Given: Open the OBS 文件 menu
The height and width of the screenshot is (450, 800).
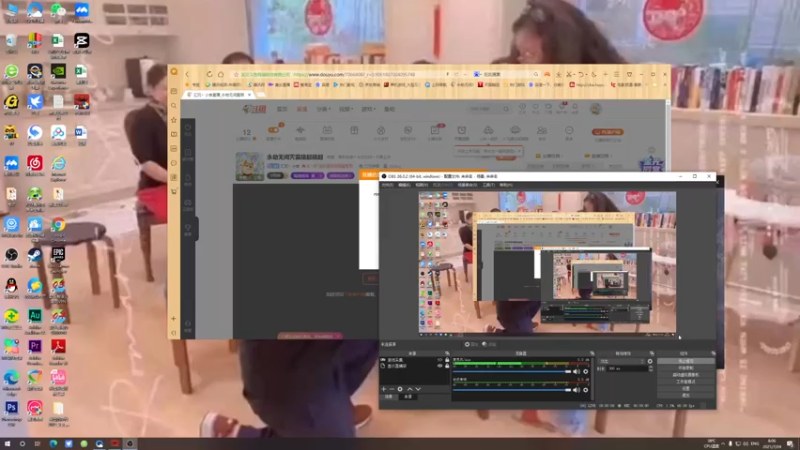Looking at the screenshot, I should (x=388, y=185).
